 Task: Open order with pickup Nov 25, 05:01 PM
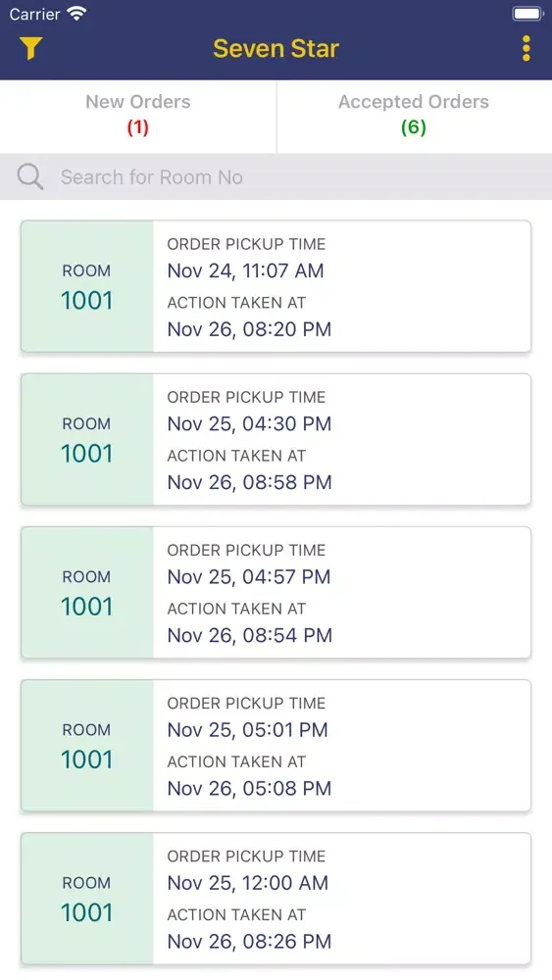point(276,746)
